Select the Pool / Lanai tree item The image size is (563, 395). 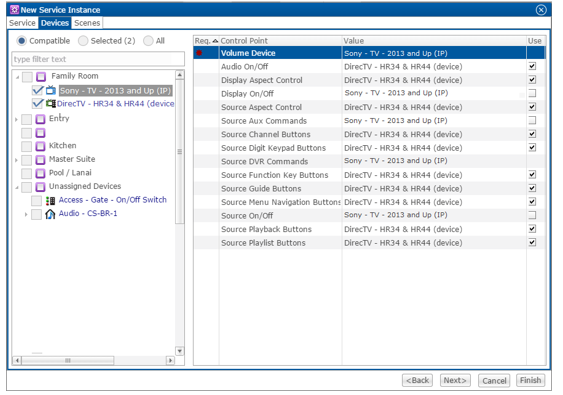[x=70, y=173]
